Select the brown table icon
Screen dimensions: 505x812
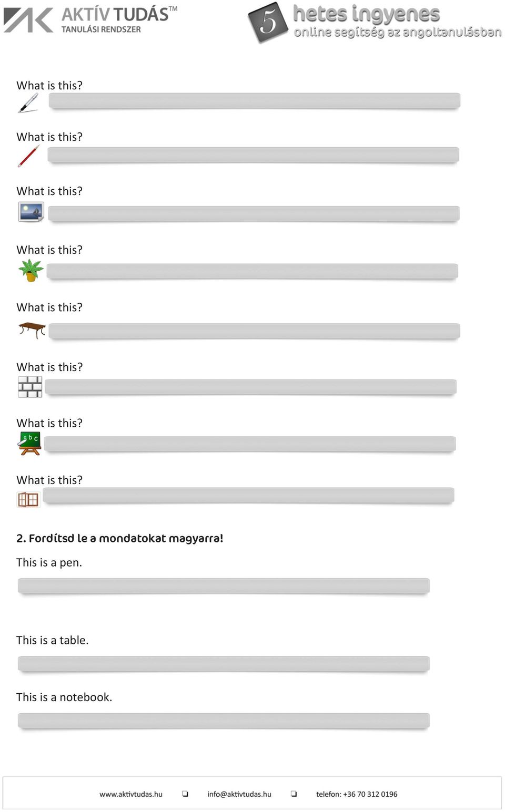(x=32, y=330)
